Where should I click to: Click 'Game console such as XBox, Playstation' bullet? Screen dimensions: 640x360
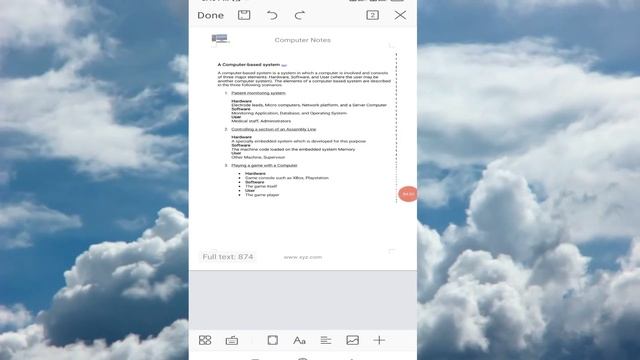287,178
